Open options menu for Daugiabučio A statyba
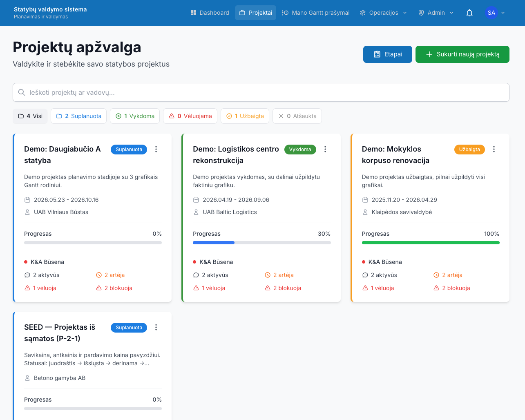The width and height of the screenshot is (525, 420). point(156,149)
